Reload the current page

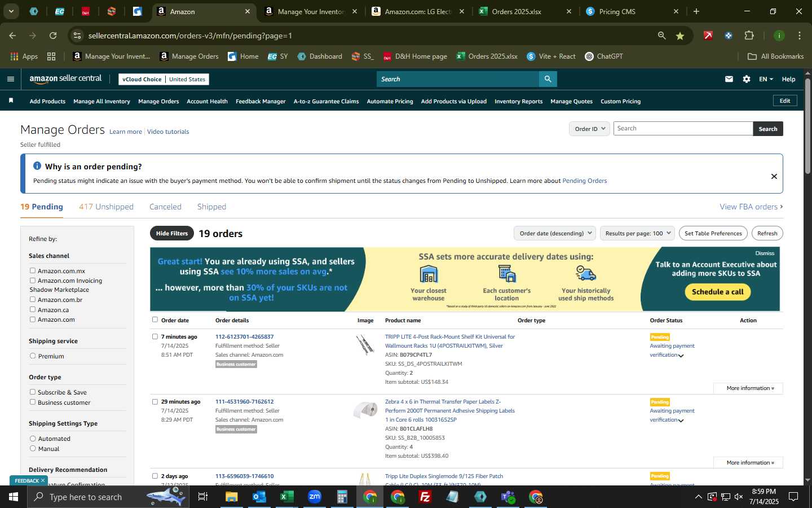53,36
